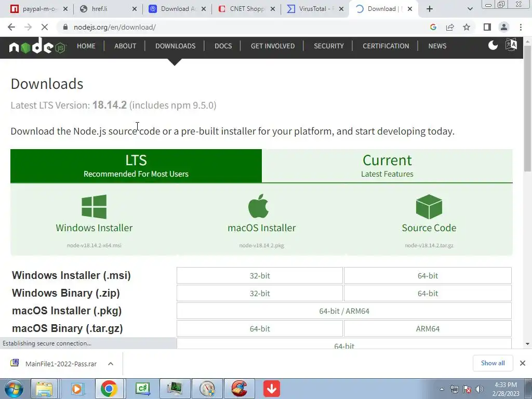Share this page via share icon
Viewport: 532px width, 399px height.
click(x=450, y=27)
